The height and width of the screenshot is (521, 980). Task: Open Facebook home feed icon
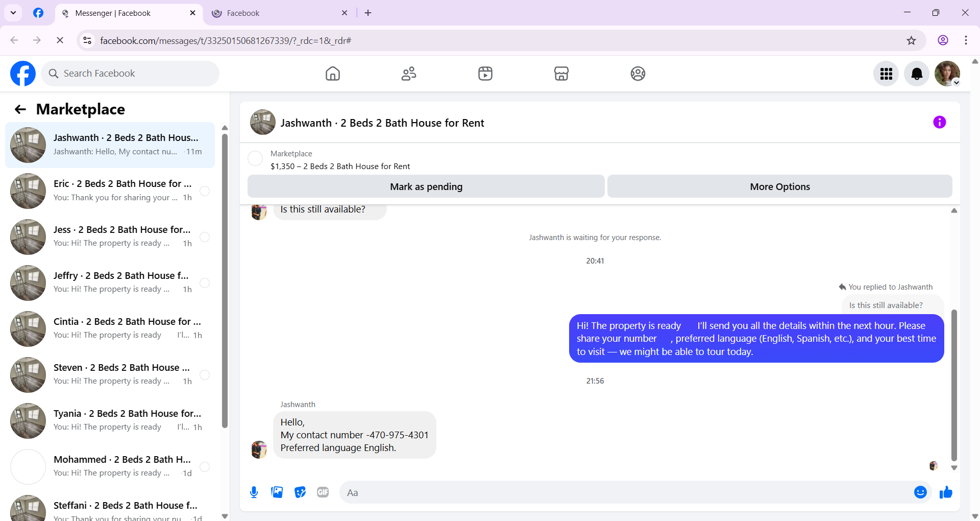(x=333, y=74)
